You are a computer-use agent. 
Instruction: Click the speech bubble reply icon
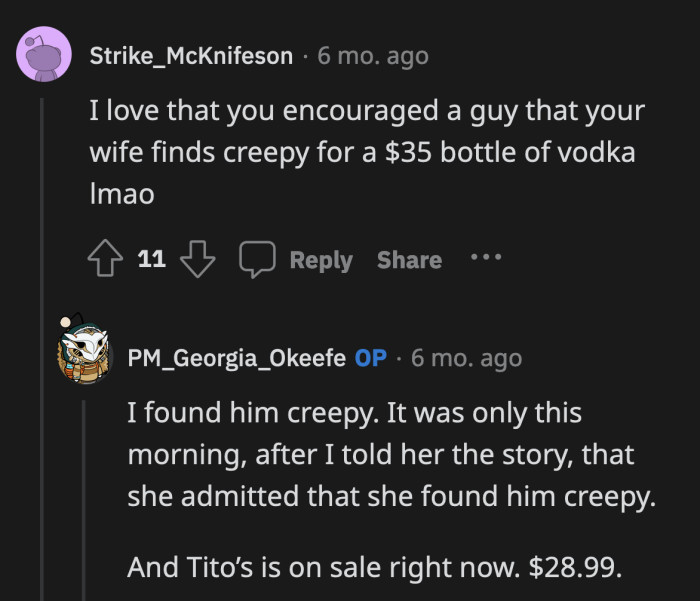coord(257,260)
